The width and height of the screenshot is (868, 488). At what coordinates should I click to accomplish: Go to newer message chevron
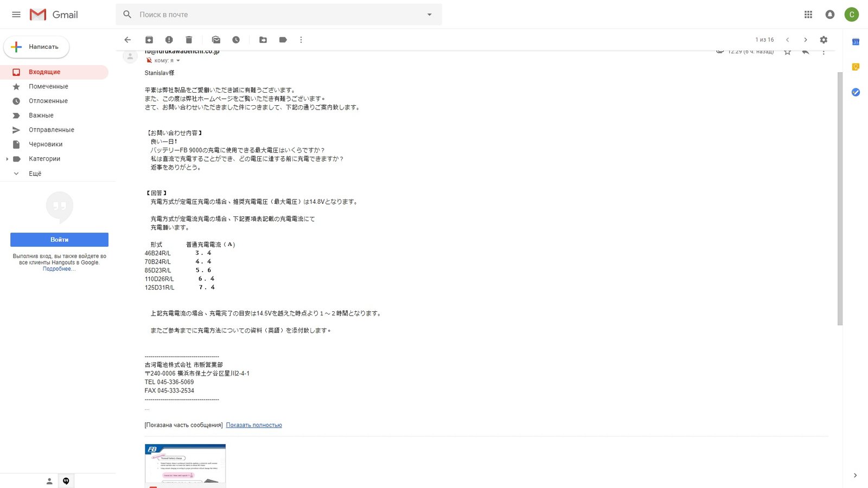tap(787, 40)
